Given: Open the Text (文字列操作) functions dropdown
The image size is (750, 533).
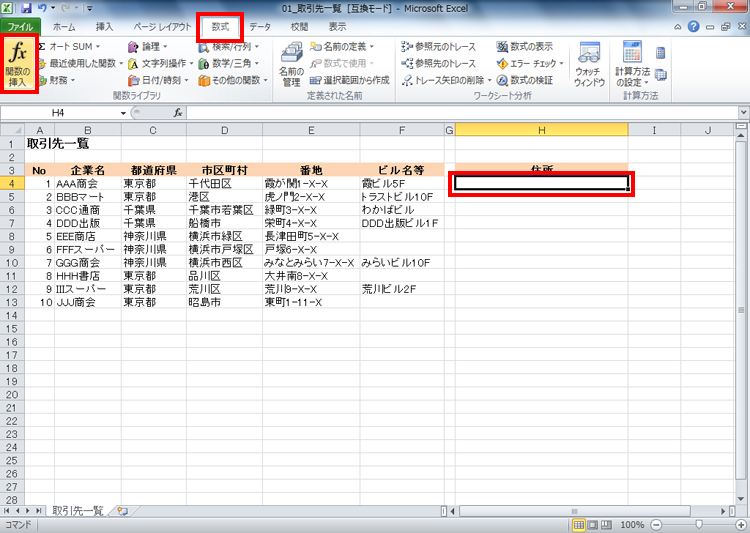Looking at the screenshot, I should tap(161, 63).
